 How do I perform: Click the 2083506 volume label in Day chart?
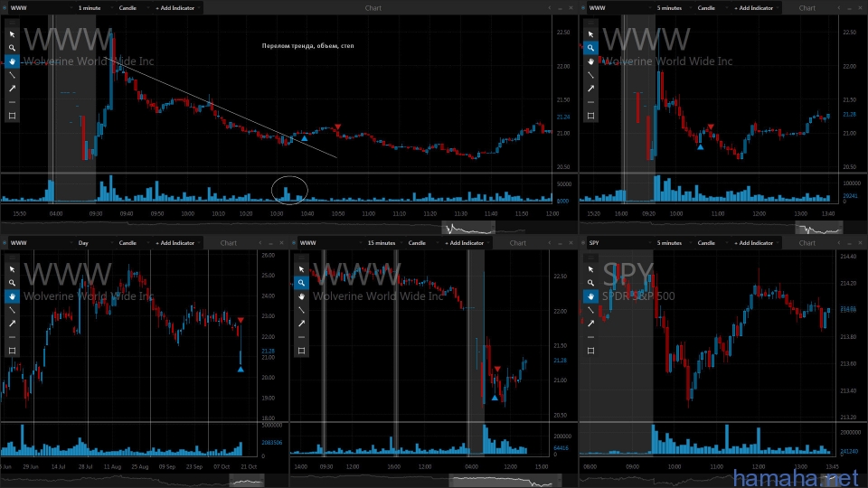click(x=271, y=443)
